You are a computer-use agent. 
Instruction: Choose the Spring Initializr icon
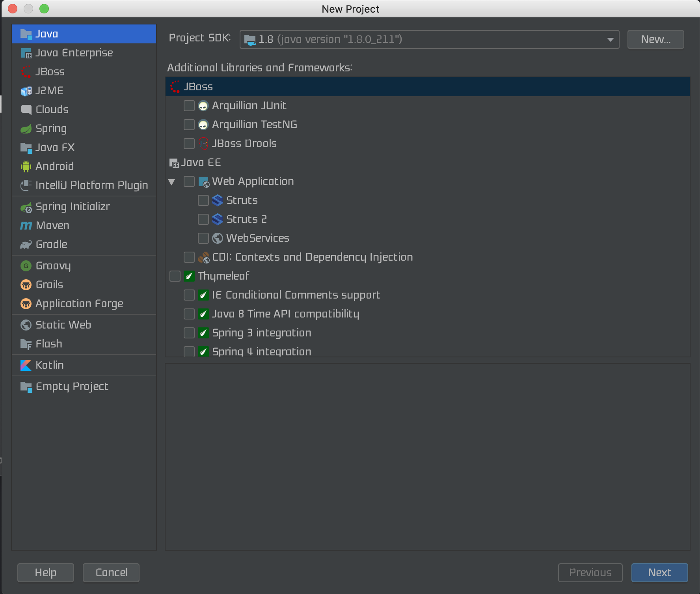click(x=26, y=207)
